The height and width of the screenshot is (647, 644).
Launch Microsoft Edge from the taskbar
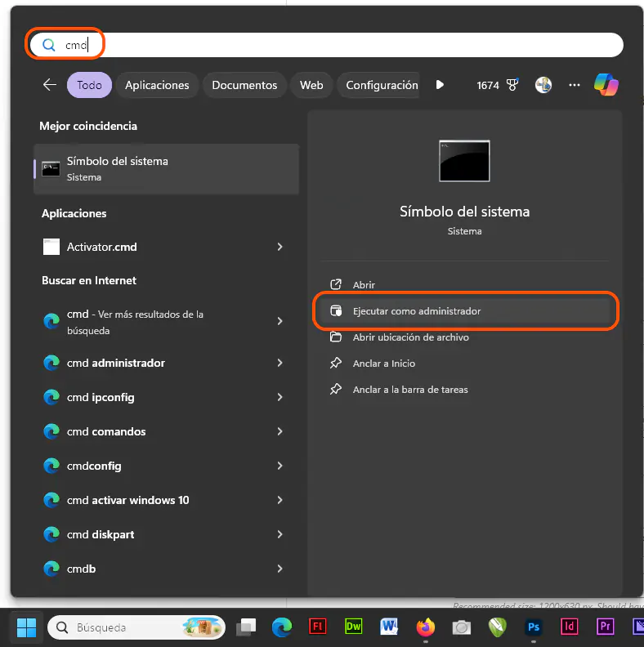tap(282, 627)
